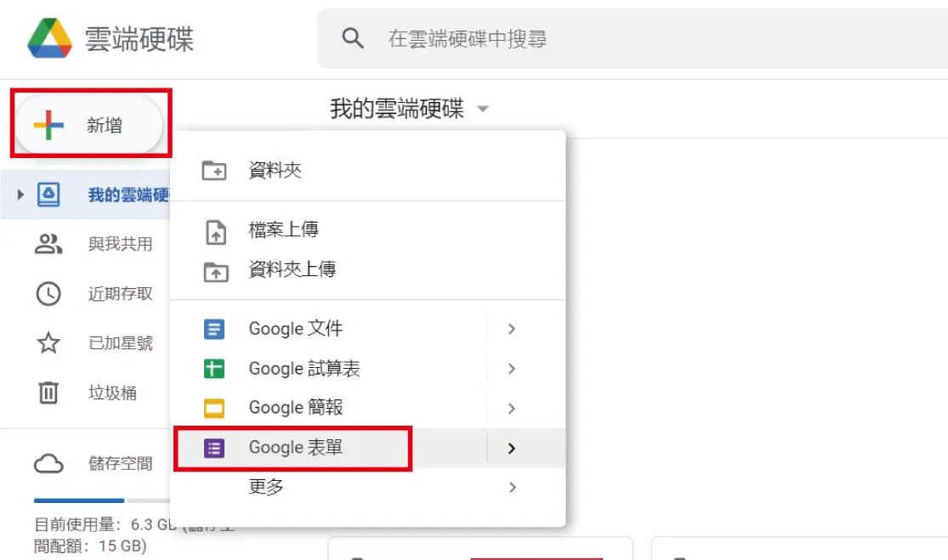The height and width of the screenshot is (560, 948).
Task: Click the green Google Sheets icon
Action: (x=214, y=369)
